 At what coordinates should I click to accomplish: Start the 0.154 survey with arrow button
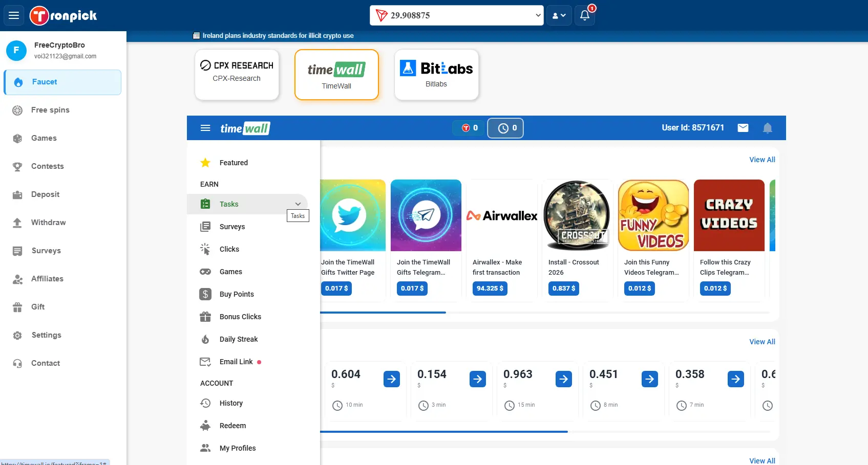click(478, 379)
